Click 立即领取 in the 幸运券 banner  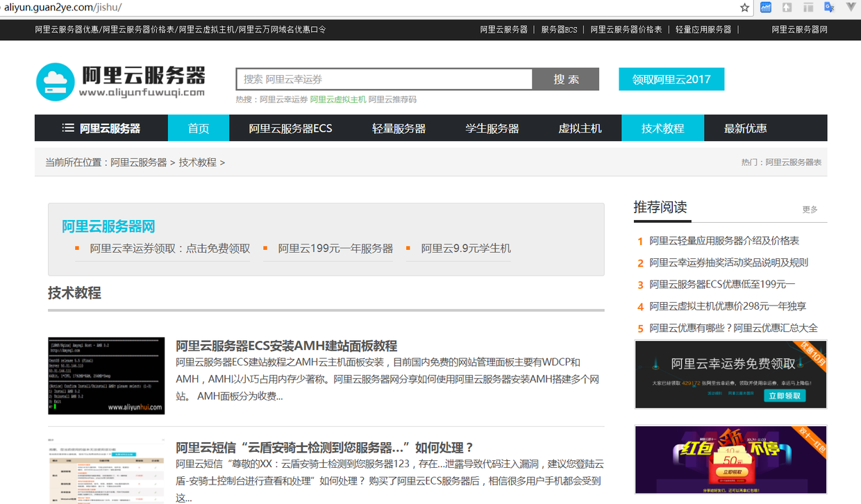click(x=785, y=396)
